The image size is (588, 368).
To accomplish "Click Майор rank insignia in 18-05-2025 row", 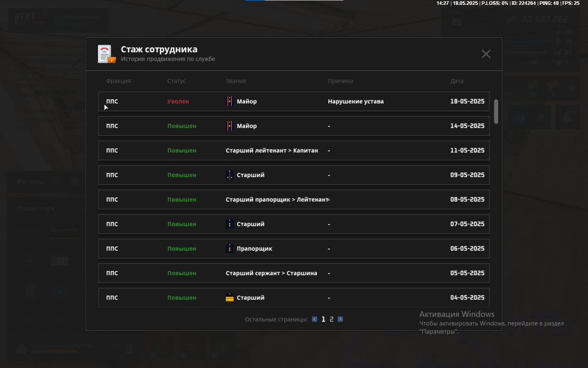I will pos(230,101).
